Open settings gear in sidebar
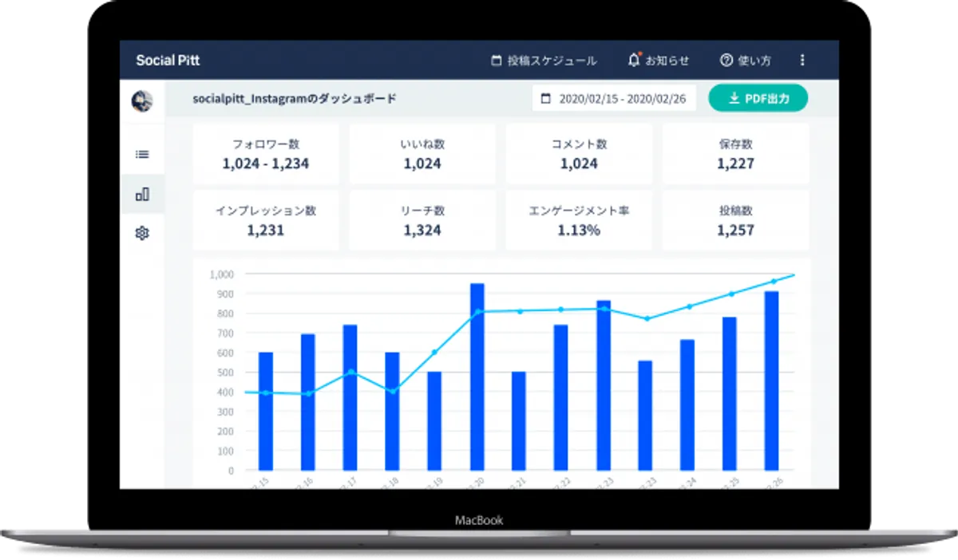 coord(143,233)
